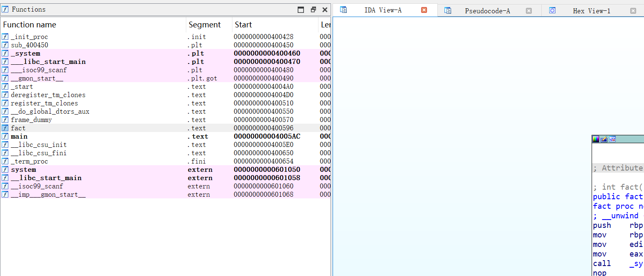Float the Functions panel with restore button

[x=313, y=10]
